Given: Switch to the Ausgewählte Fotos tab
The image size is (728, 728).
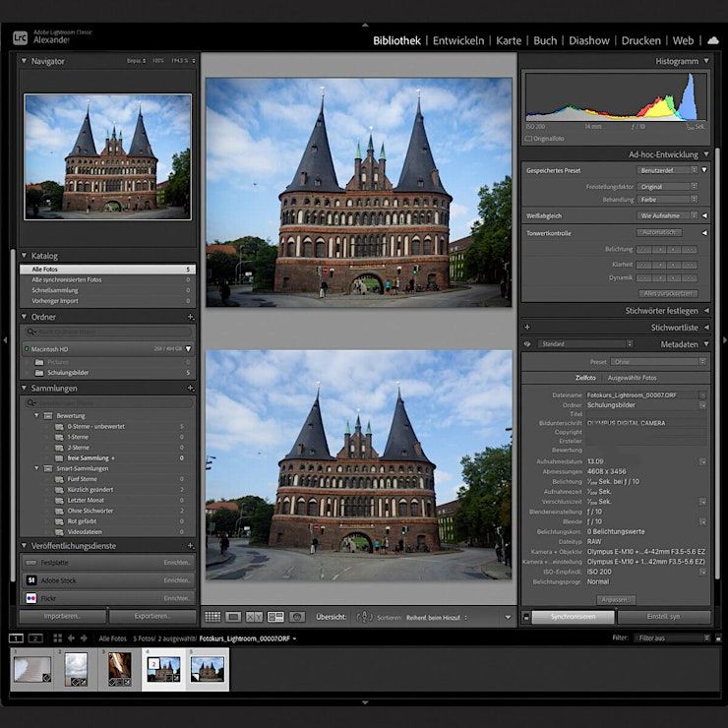Looking at the screenshot, I should [632, 378].
